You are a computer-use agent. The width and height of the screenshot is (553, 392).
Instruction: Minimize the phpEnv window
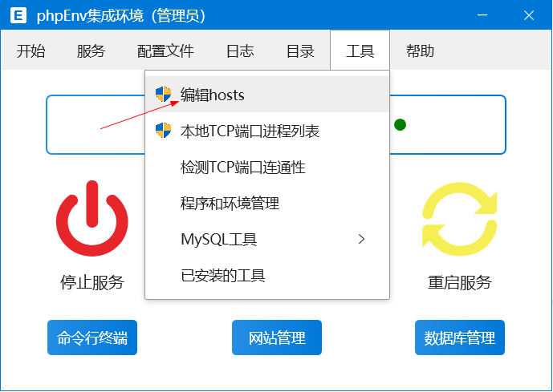tap(482, 15)
